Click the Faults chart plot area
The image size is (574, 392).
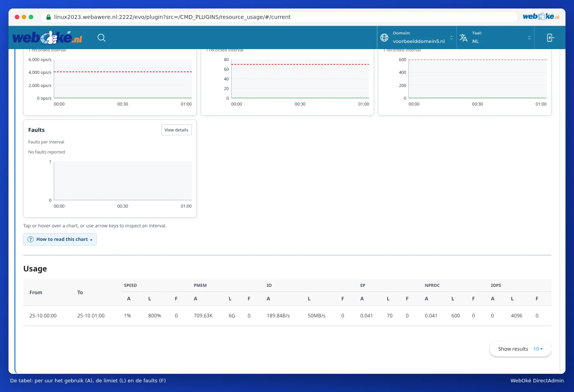(x=123, y=181)
